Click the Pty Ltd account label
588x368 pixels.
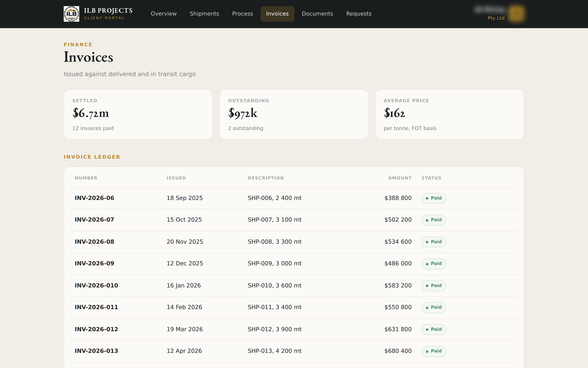(x=496, y=18)
